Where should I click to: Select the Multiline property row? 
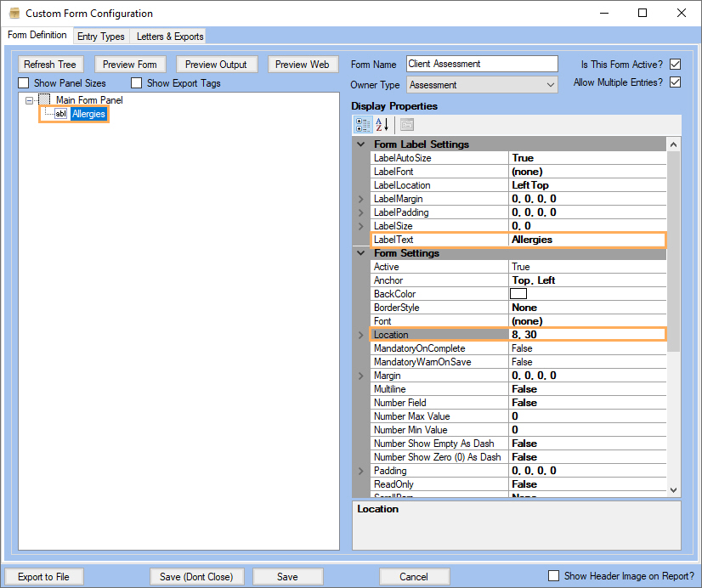pos(518,389)
